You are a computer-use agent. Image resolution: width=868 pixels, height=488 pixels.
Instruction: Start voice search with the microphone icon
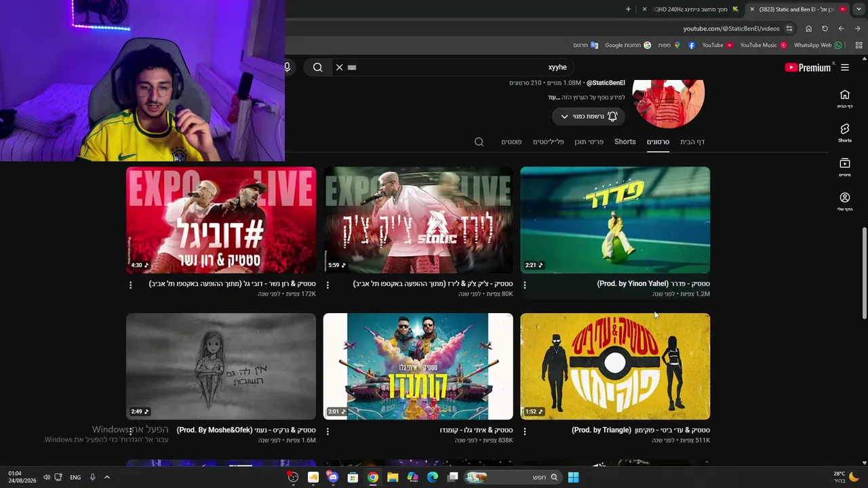coord(288,67)
